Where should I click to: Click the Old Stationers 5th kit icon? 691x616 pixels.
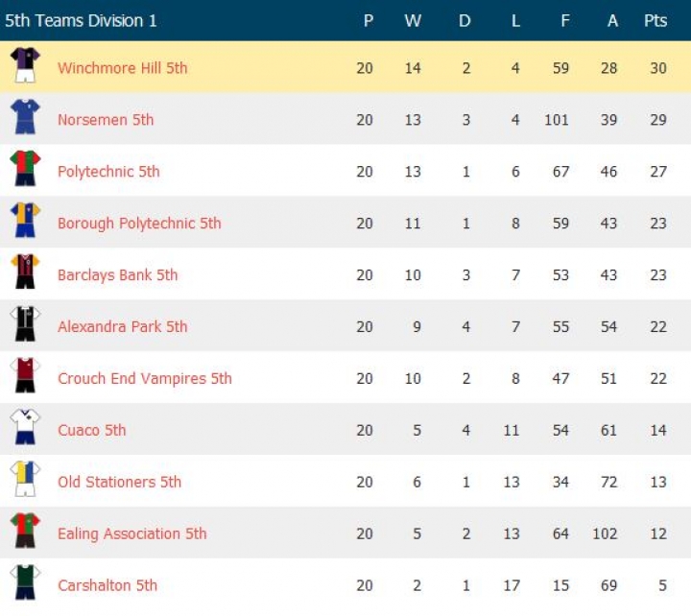[25, 481]
